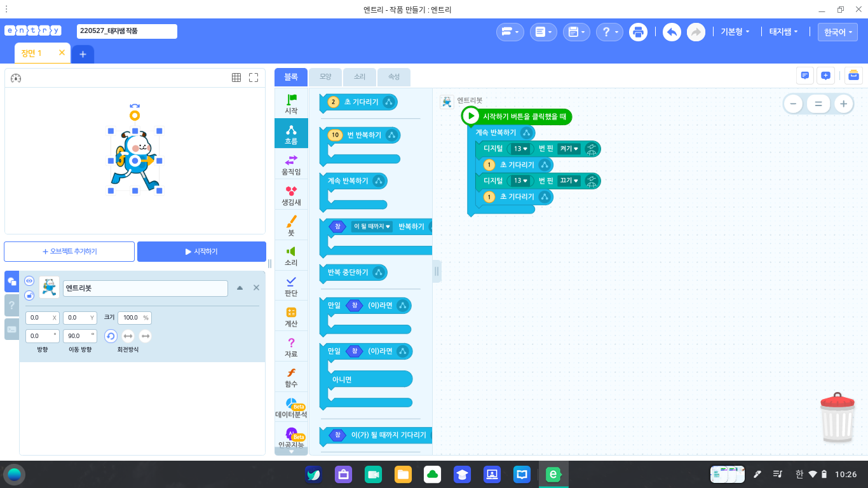Screen dimensions: 868x488
Task: Open the 계산 block category
Action: pos(291,316)
